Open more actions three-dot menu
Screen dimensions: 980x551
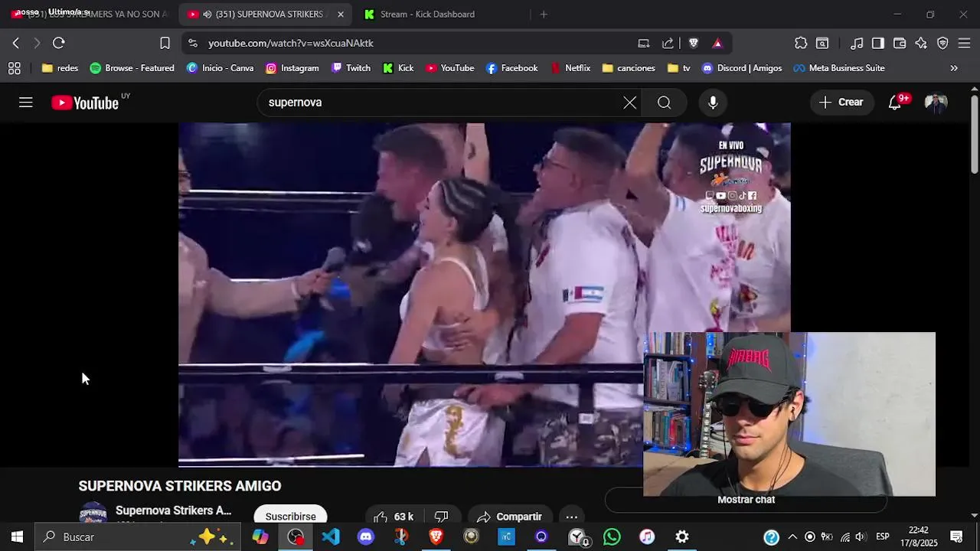pyautogui.click(x=571, y=517)
